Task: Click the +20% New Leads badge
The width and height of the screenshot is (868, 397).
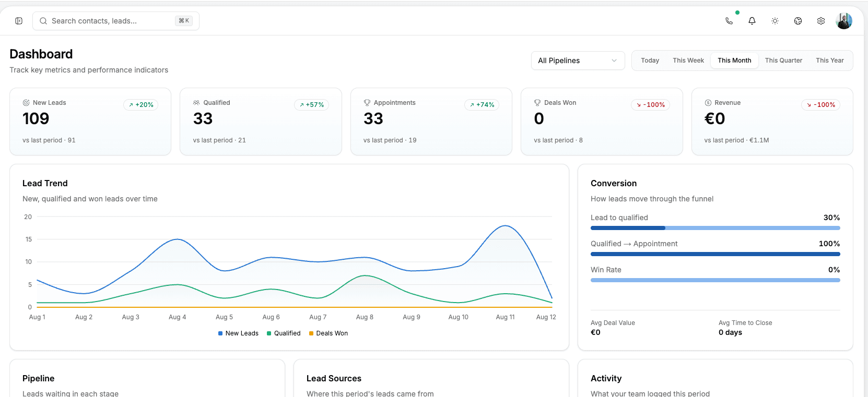Action: (x=141, y=105)
